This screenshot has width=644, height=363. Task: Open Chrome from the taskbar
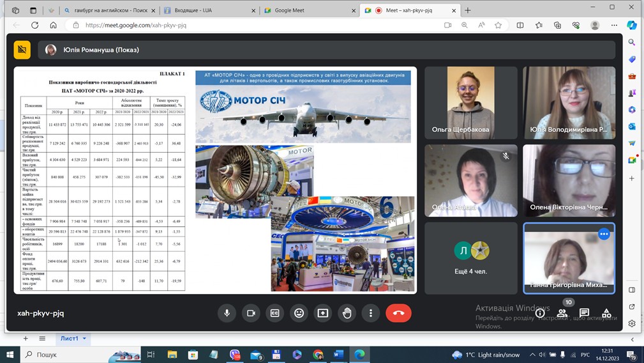[x=317, y=354]
